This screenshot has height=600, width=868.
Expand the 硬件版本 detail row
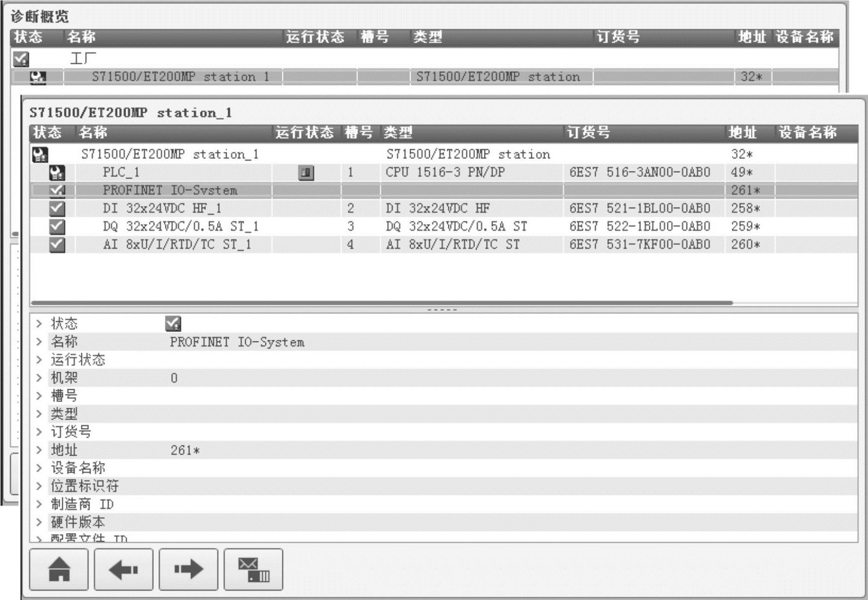pyautogui.click(x=39, y=523)
